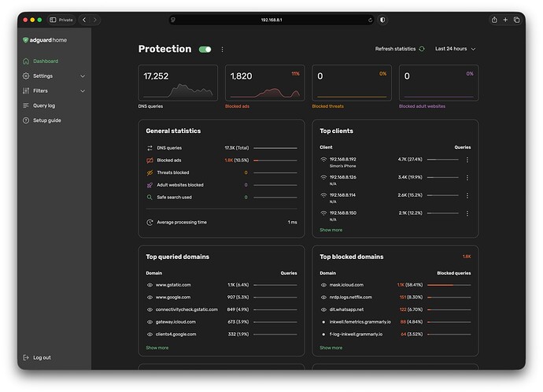This screenshot has height=392, width=543.
Task: Click the Adult websites blocked icon
Action: tap(150, 185)
